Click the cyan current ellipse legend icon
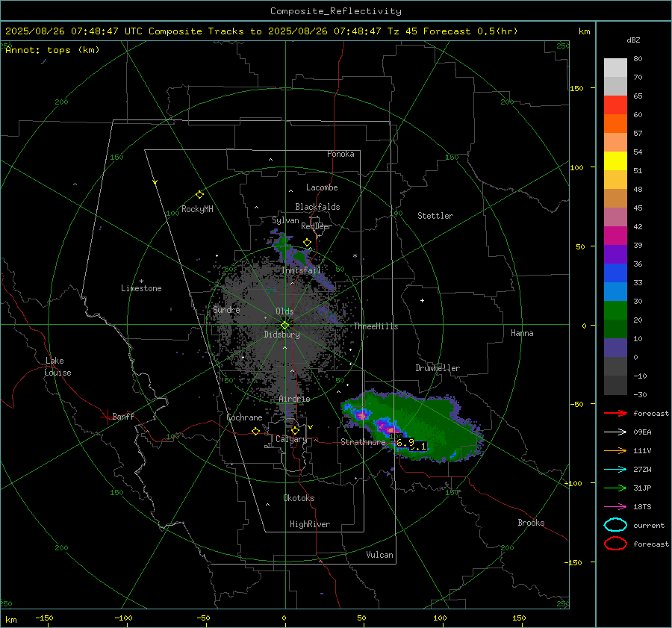 (615, 525)
